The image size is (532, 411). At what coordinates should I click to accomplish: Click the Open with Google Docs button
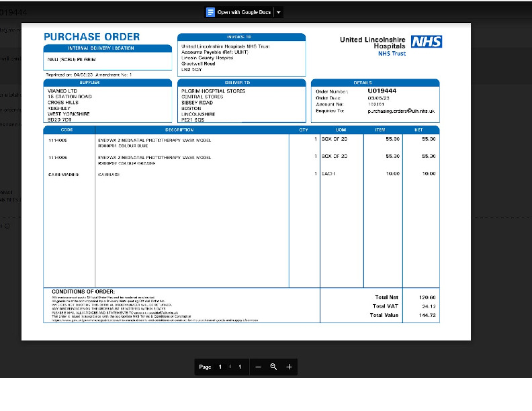click(245, 12)
